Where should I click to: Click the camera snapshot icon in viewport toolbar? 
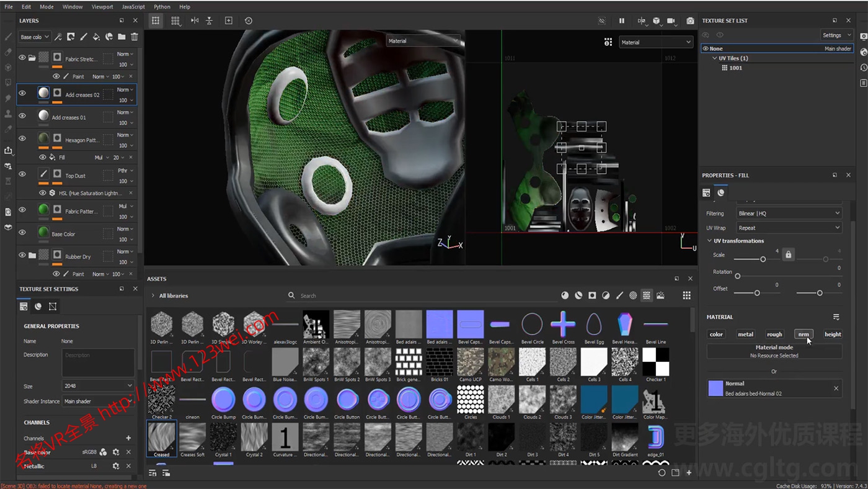pos(690,20)
